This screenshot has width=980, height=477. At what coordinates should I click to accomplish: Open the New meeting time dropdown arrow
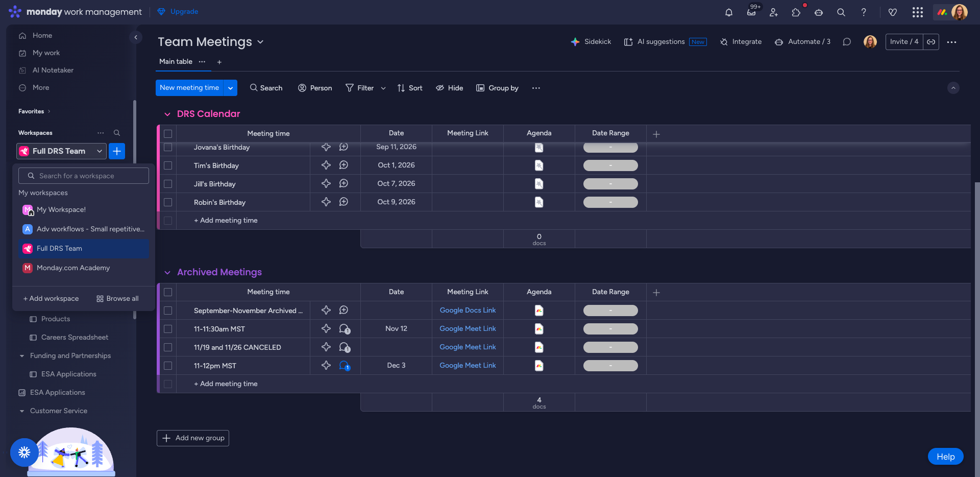point(231,88)
